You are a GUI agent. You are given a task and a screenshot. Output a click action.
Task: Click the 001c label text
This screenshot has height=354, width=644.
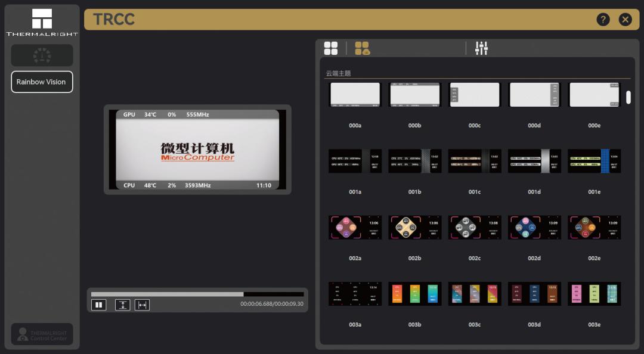click(x=475, y=192)
